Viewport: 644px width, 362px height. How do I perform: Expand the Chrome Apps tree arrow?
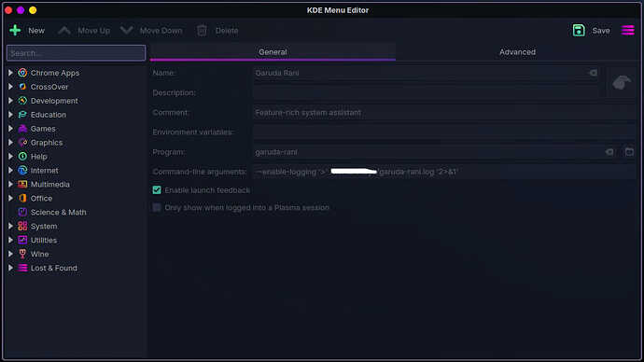[x=10, y=73]
